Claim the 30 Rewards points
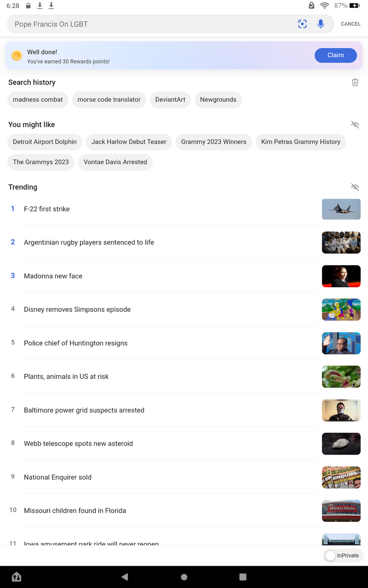This screenshot has height=588, width=368. 335,55
